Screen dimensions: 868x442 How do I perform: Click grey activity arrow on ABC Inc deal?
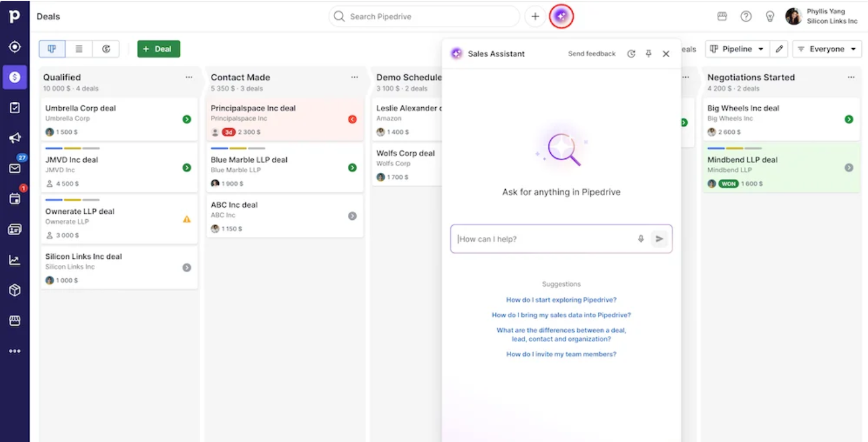point(353,216)
